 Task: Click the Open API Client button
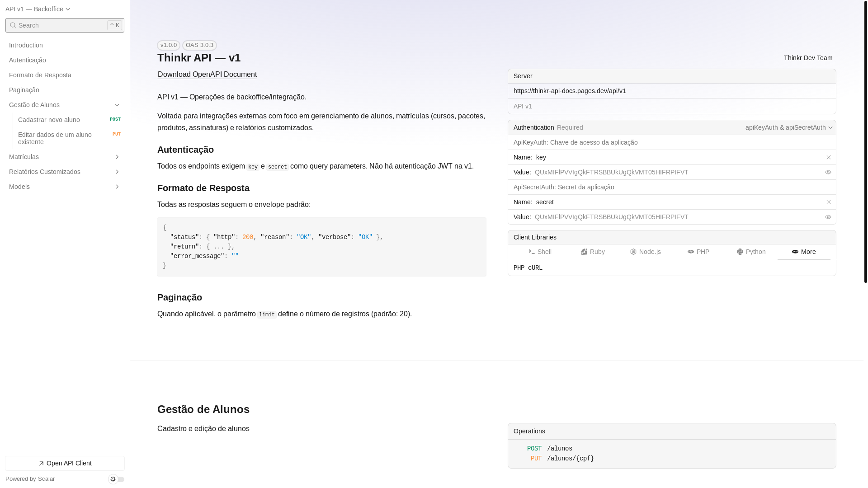coord(65,463)
